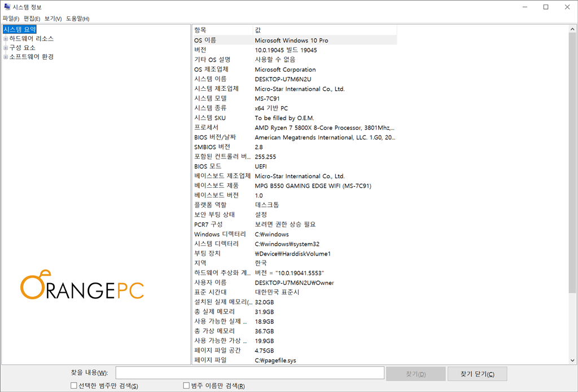Select the 18.9GB available memory value
The image size is (578, 392).
click(x=264, y=321)
